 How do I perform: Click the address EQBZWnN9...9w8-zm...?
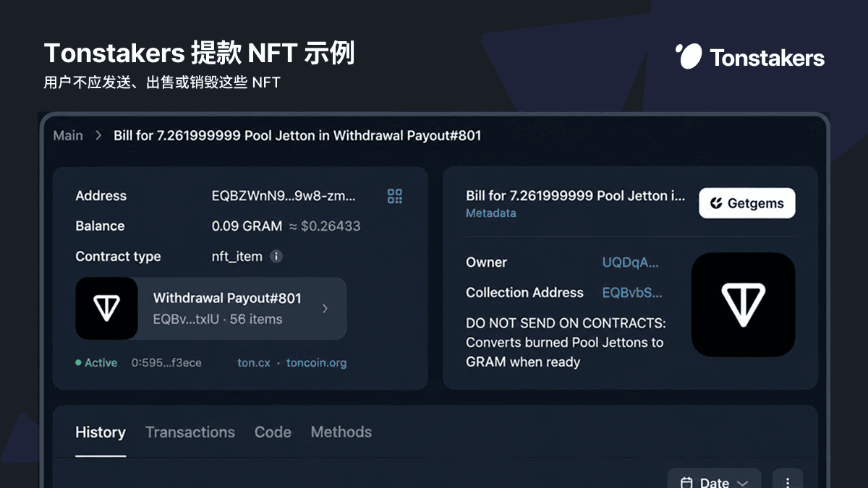point(284,196)
